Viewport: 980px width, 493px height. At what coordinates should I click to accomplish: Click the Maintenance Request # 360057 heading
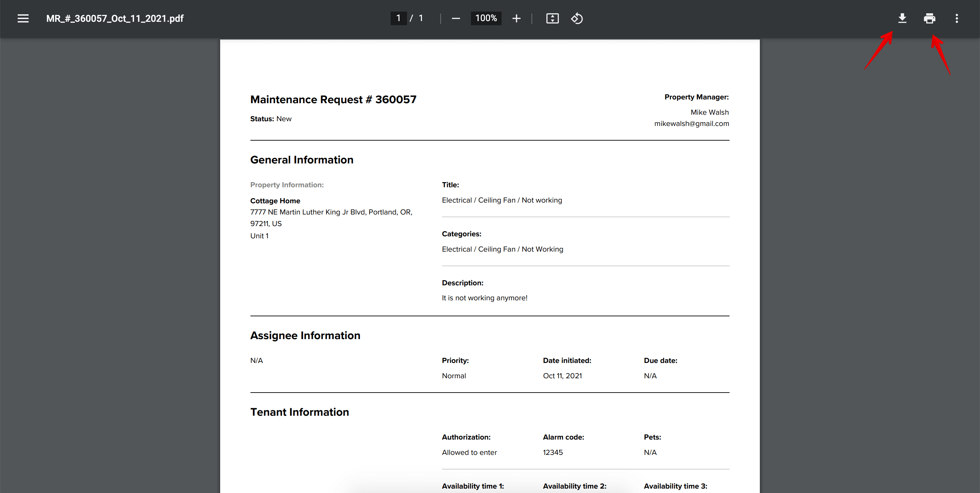pos(333,99)
